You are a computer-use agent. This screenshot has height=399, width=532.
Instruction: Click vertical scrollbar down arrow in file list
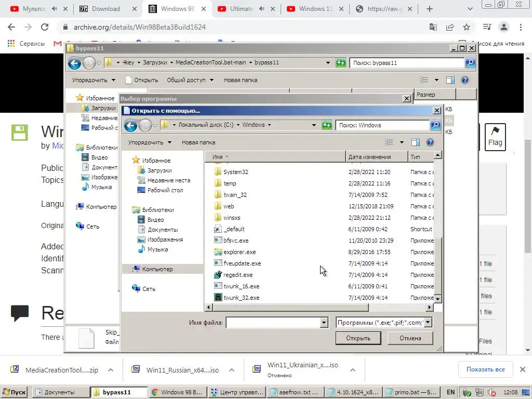437,299
